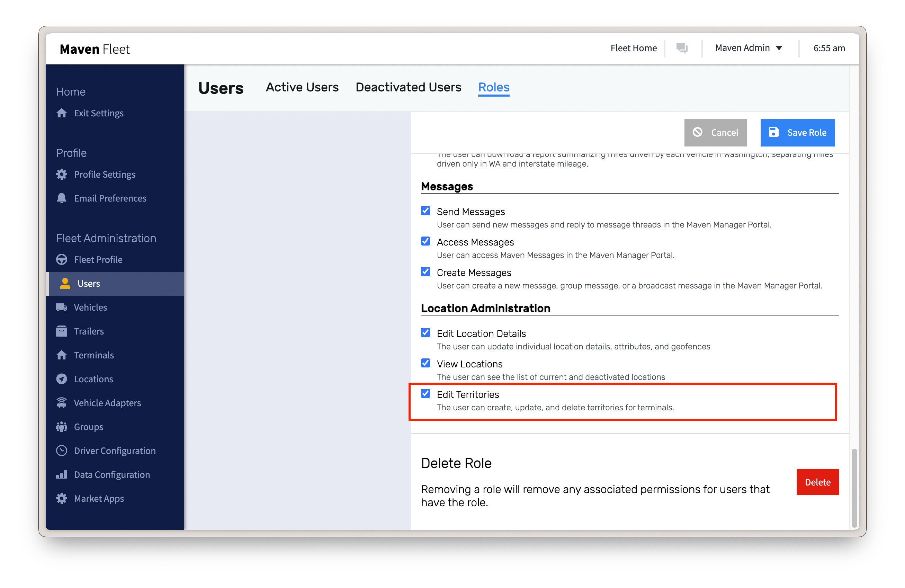Uncheck Edit Location Details checkbox
This screenshot has width=905, height=588.
click(425, 333)
